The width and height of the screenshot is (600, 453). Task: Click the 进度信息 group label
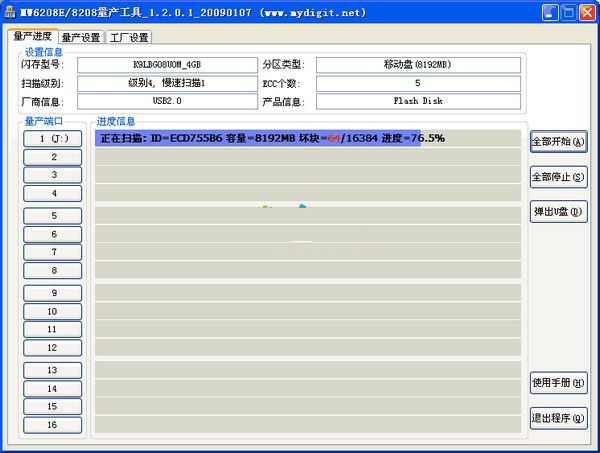(x=116, y=121)
